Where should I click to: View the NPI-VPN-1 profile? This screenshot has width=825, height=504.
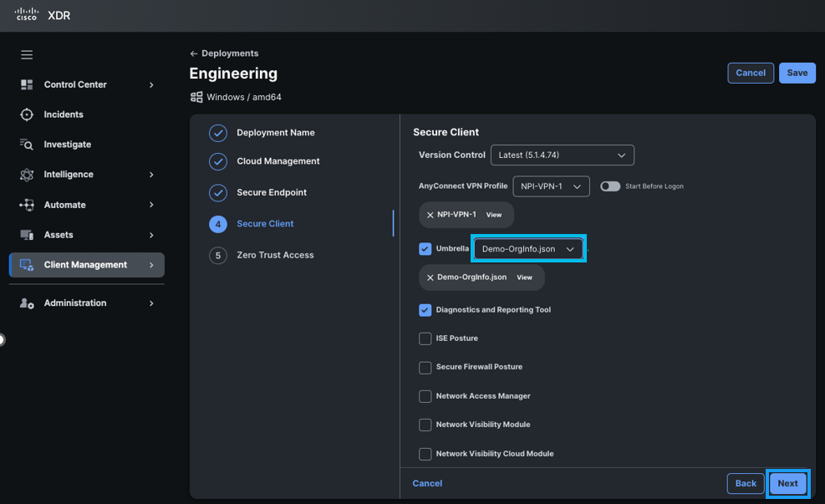493,215
